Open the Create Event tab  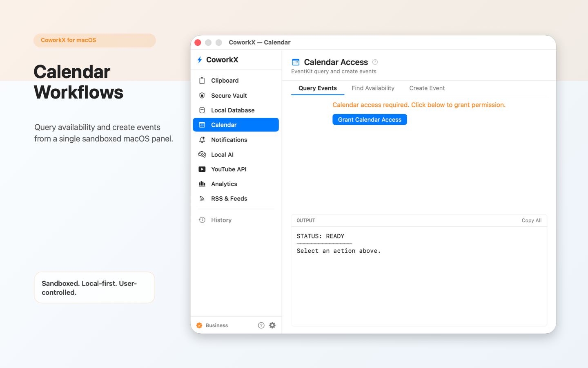427,88
